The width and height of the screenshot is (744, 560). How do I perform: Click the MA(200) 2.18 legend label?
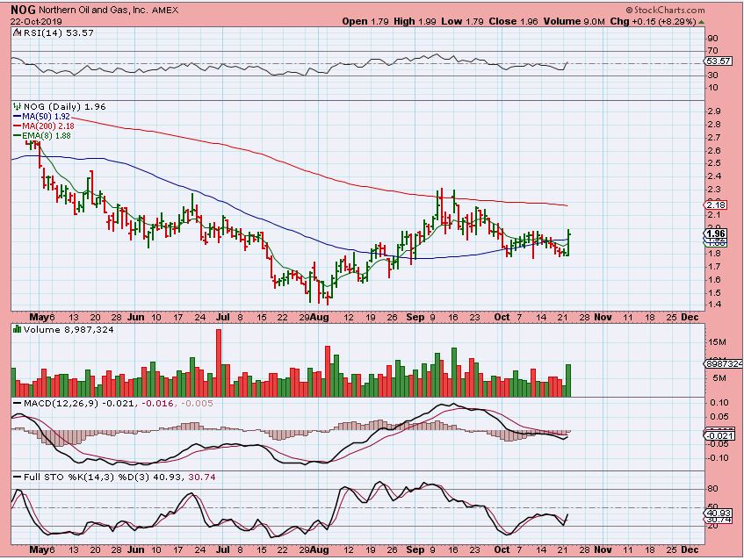[48, 126]
